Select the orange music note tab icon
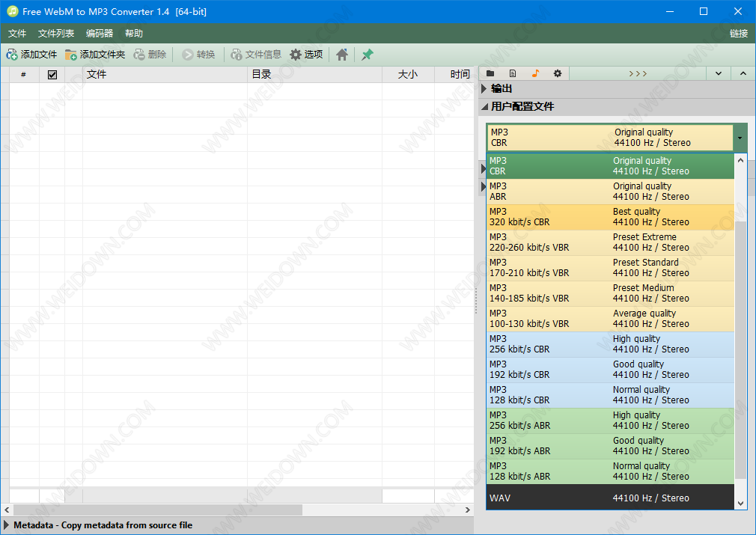 535,73
